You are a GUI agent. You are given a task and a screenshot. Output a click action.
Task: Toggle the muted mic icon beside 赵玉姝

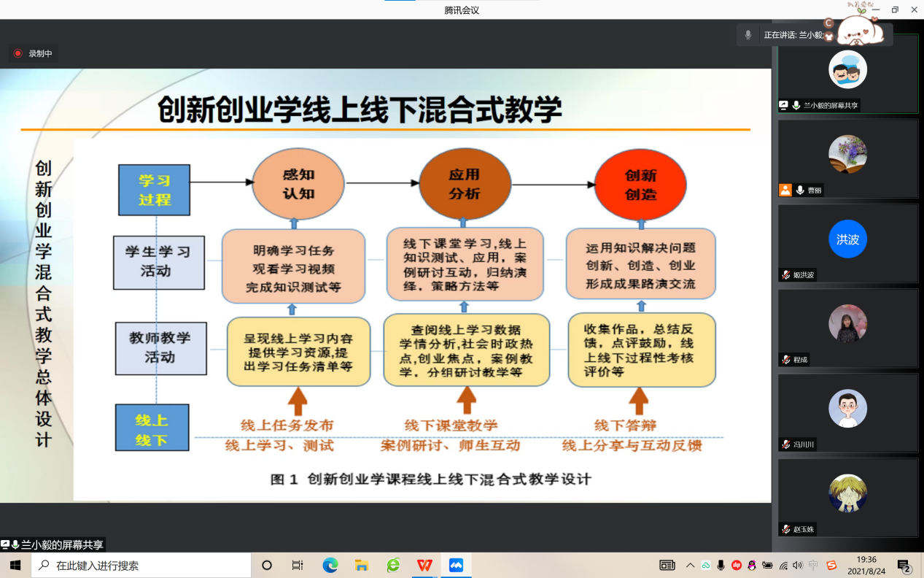[785, 529]
